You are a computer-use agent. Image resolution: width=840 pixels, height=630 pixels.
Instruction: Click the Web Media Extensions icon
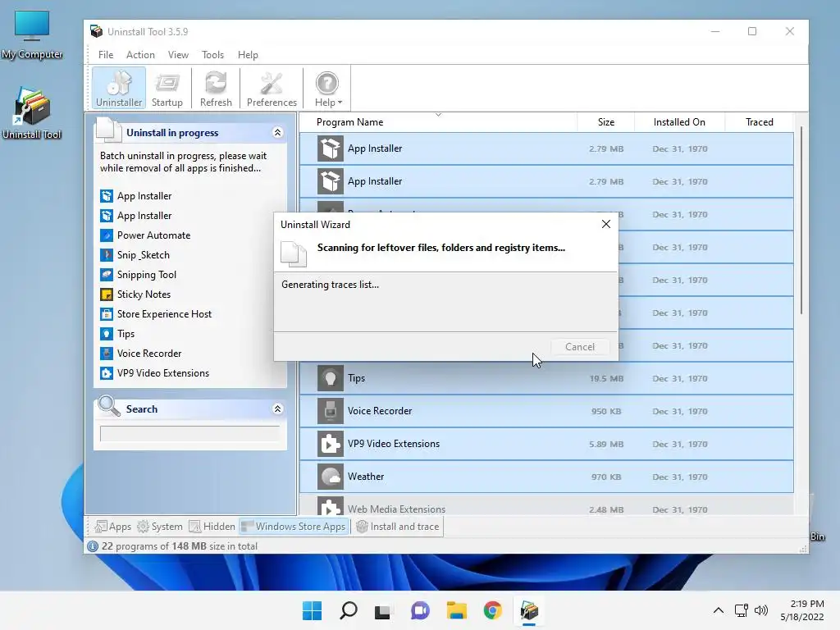(330, 507)
